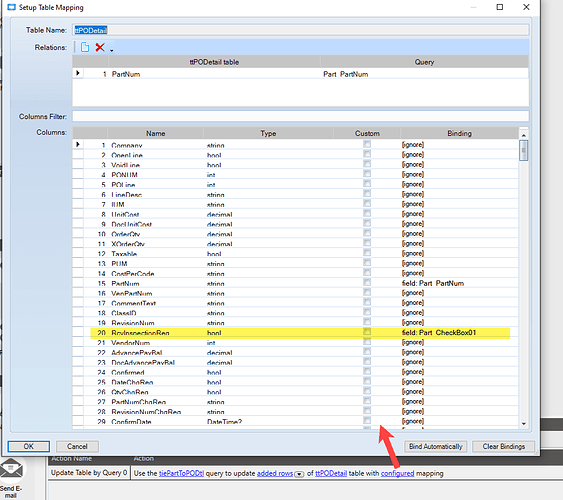Toggle Custom checkbox for PONUM row
Viewport: 563px width, 500px height.
367,174
